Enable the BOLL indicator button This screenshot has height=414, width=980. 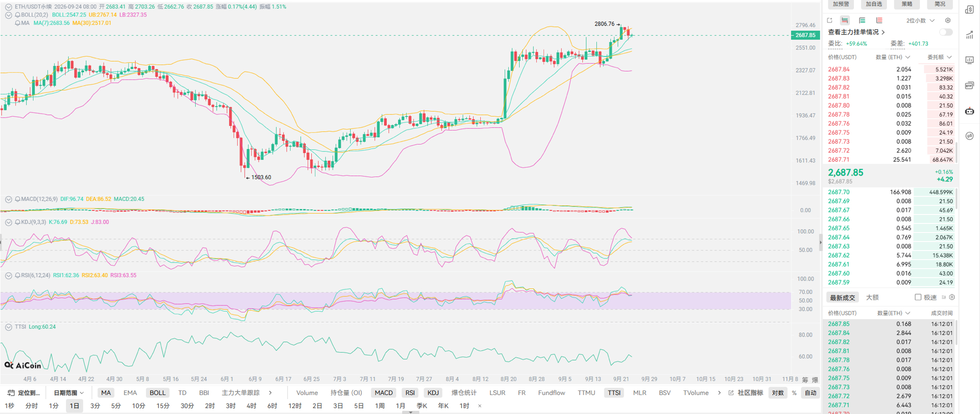(158, 393)
